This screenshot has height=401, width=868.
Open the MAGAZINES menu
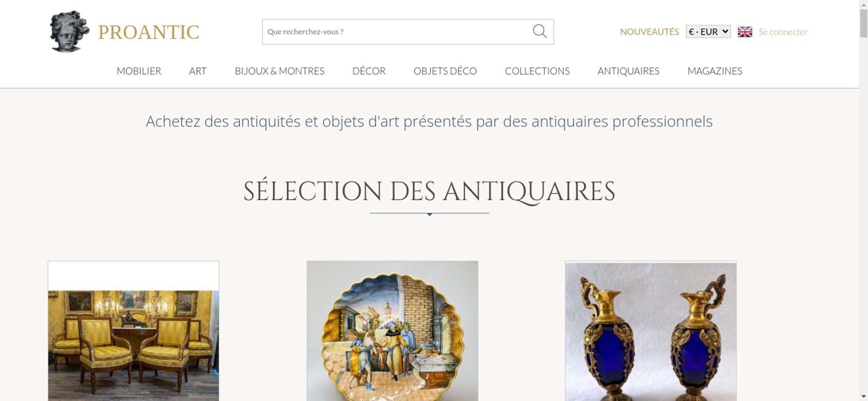coord(715,71)
